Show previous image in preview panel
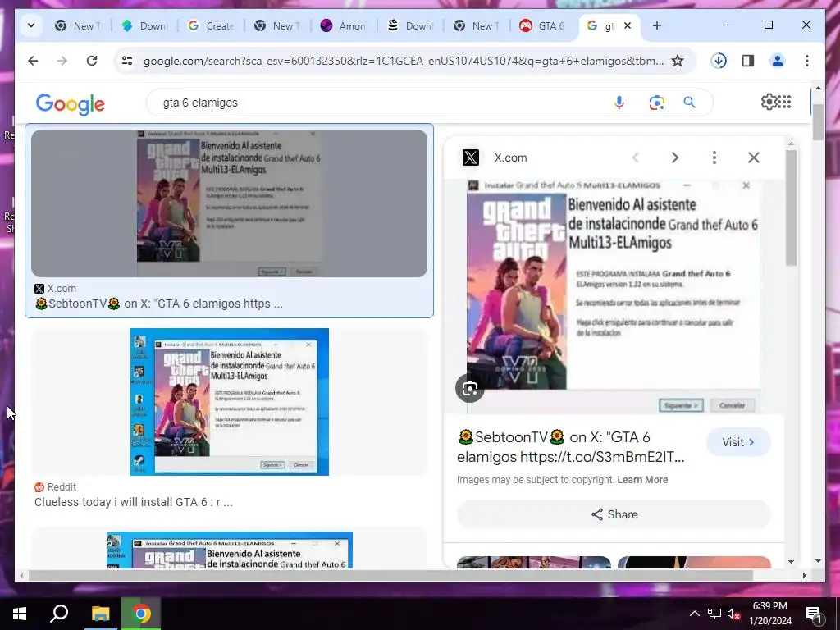Screen dimensions: 840x630 (636, 157)
